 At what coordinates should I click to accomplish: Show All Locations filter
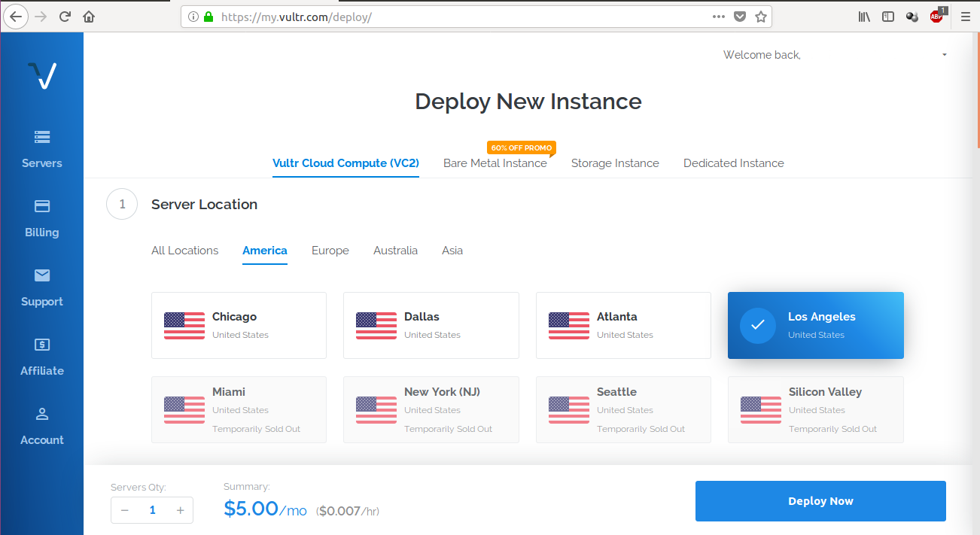(185, 251)
